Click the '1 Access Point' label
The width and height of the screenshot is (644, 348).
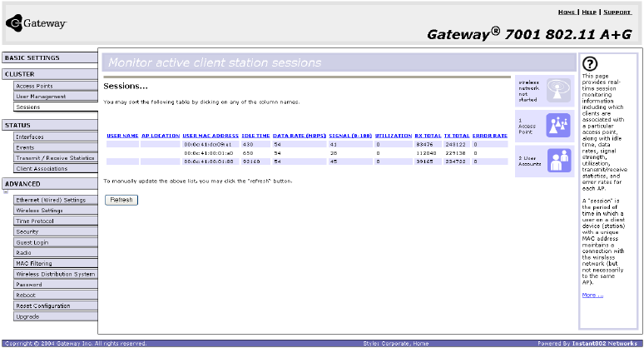pos(527,127)
